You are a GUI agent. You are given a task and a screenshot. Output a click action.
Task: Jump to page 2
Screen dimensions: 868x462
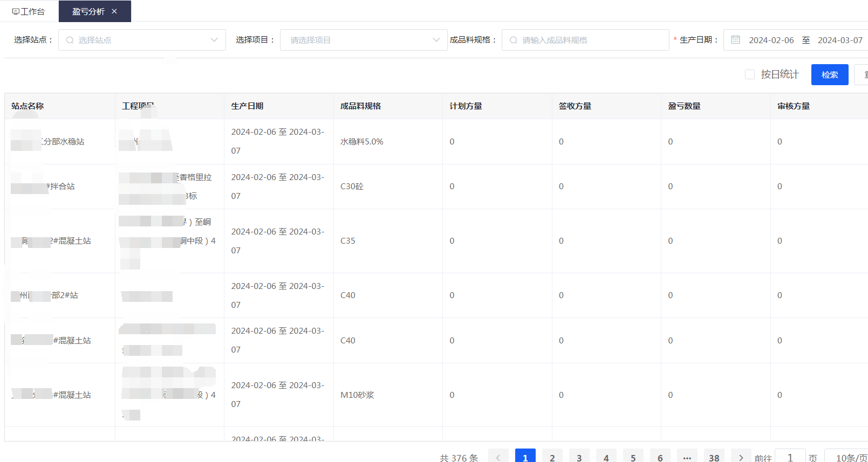point(552,457)
